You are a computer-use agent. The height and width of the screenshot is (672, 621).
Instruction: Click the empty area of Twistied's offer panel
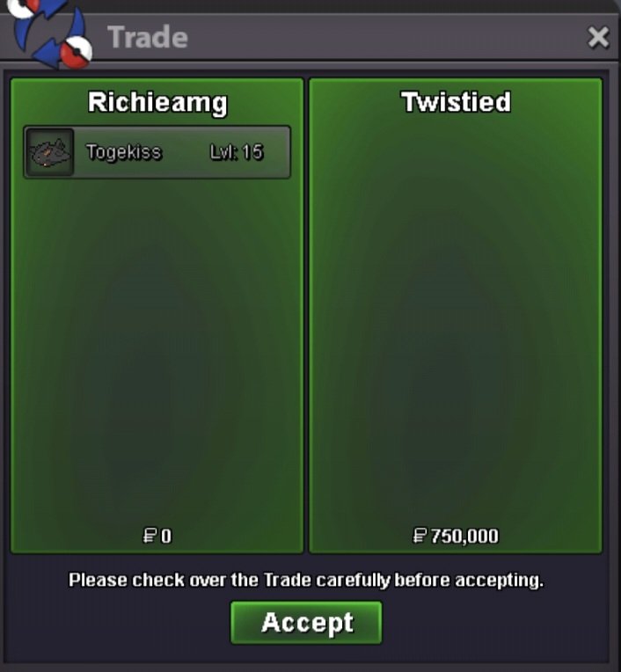[x=456, y=321]
